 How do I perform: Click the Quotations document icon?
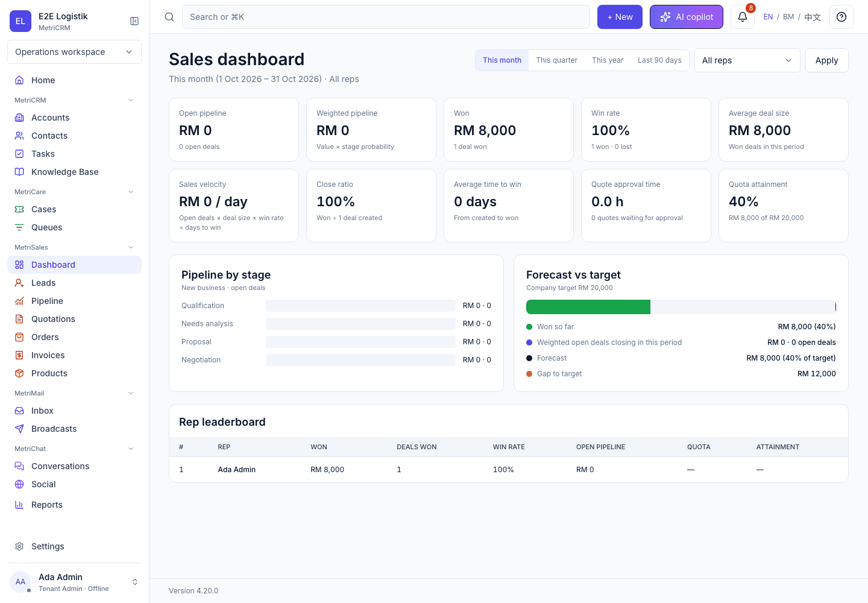[x=19, y=319]
